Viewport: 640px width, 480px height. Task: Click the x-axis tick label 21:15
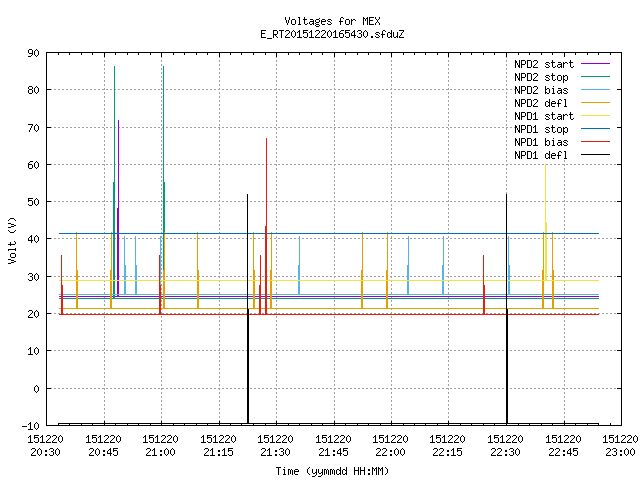coord(218,452)
